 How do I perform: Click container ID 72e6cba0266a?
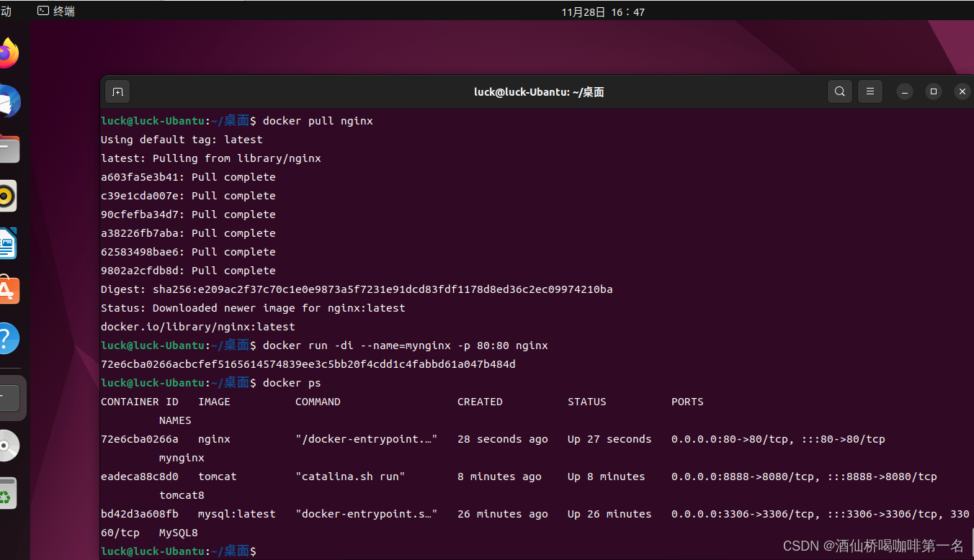pos(140,439)
